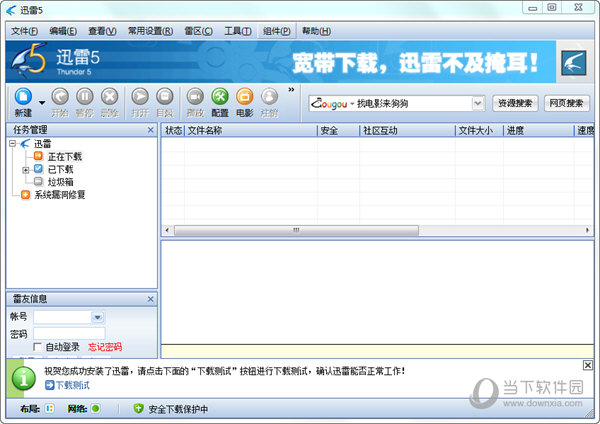
Task: Click the Movie (电影) toolbar icon
Action: (x=245, y=96)
